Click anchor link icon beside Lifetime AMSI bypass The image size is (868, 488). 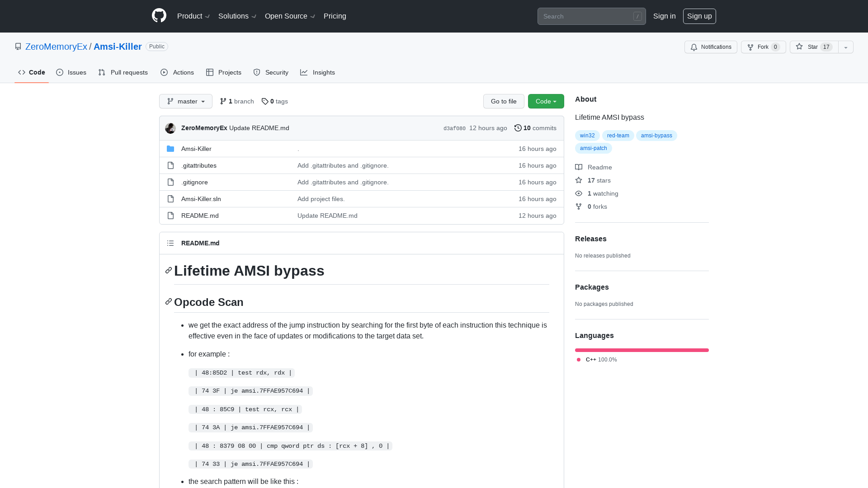pos(169,270)
